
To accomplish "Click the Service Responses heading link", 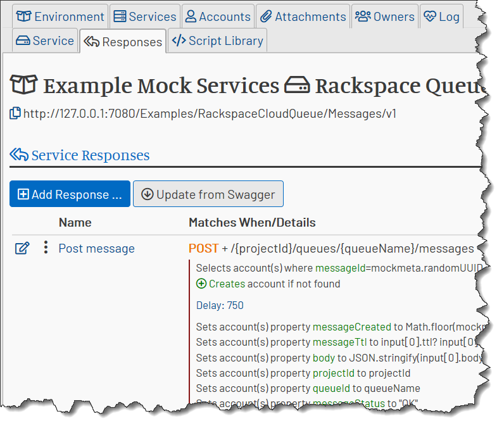I will (x=91, y=155).
